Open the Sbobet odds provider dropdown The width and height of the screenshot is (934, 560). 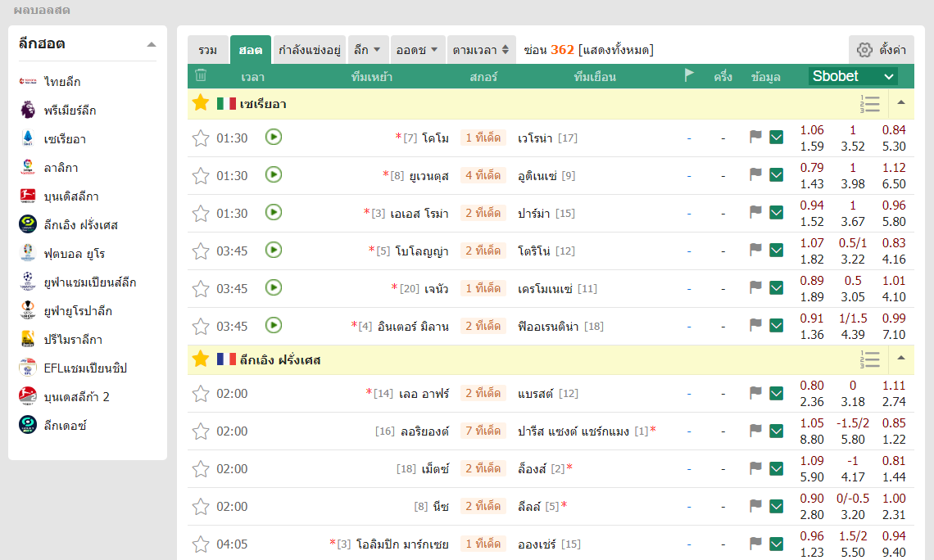pyautogui.click(x=853, y=76)
